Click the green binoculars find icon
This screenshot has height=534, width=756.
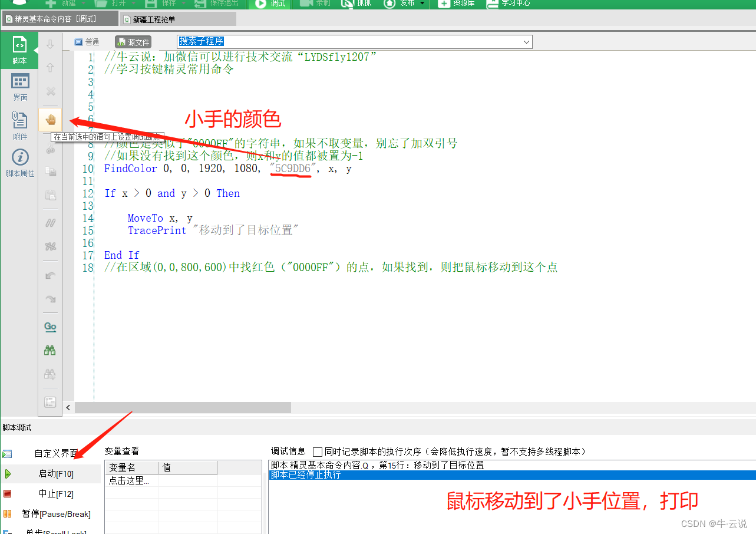coord(51,350)
